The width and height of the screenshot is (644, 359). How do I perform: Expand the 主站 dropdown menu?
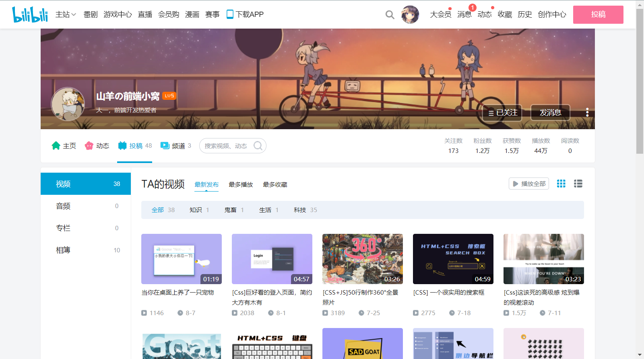66,14
